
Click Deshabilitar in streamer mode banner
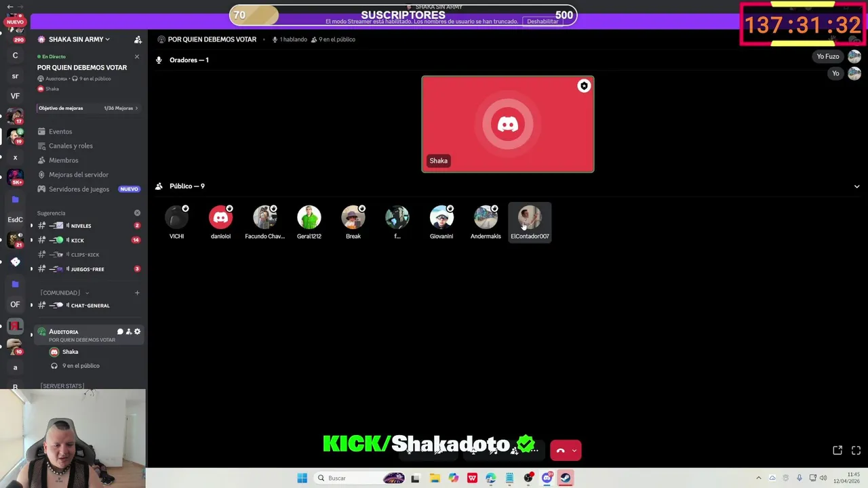pos(542,22)
